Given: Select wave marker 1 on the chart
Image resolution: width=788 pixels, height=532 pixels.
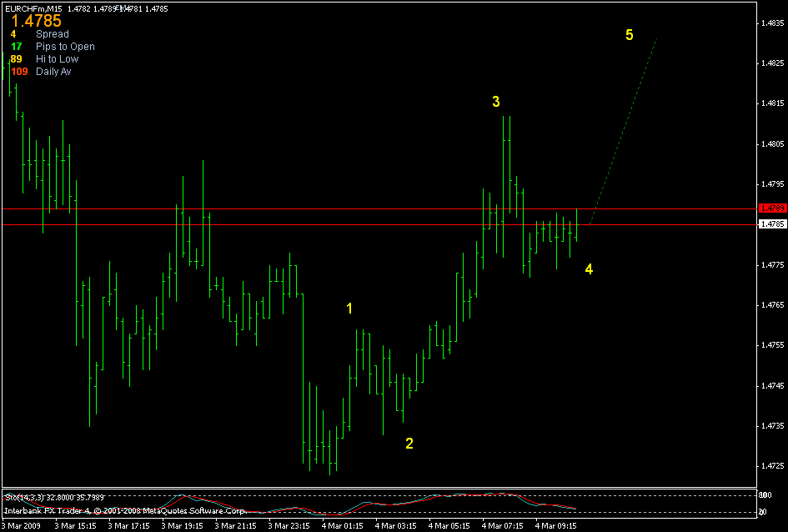Looking at the screenshot, I should click(x=350, y=308).
